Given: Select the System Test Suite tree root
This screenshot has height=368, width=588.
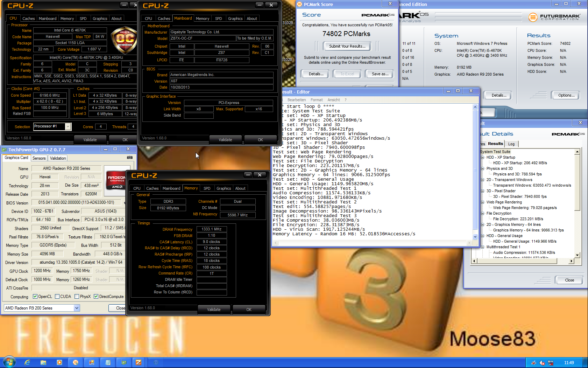Looking at the screenshot, I should coord(495,152).
